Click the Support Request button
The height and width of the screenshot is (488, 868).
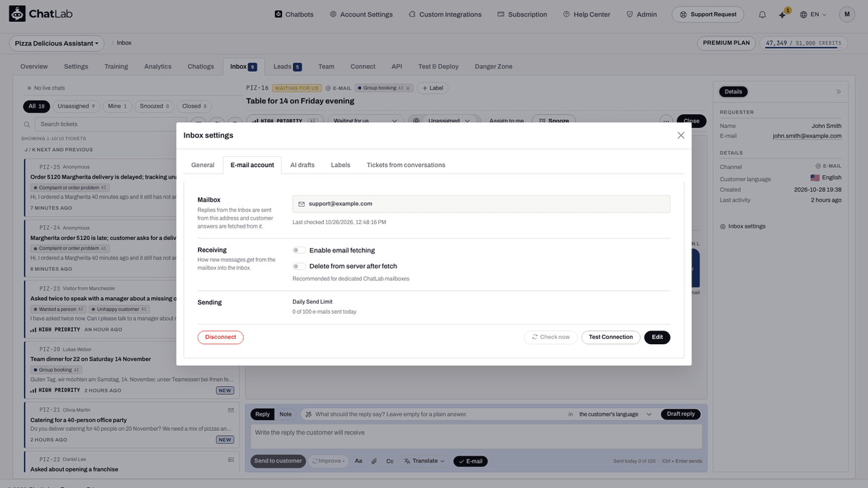[708, 14]
